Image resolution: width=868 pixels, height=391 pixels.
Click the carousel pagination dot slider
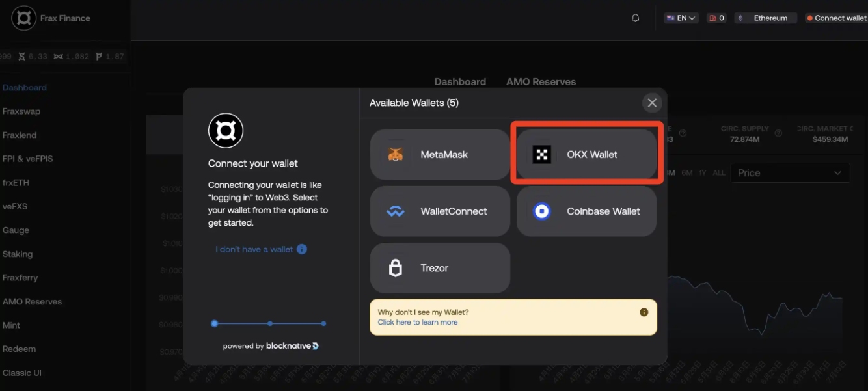coord(269,323)
